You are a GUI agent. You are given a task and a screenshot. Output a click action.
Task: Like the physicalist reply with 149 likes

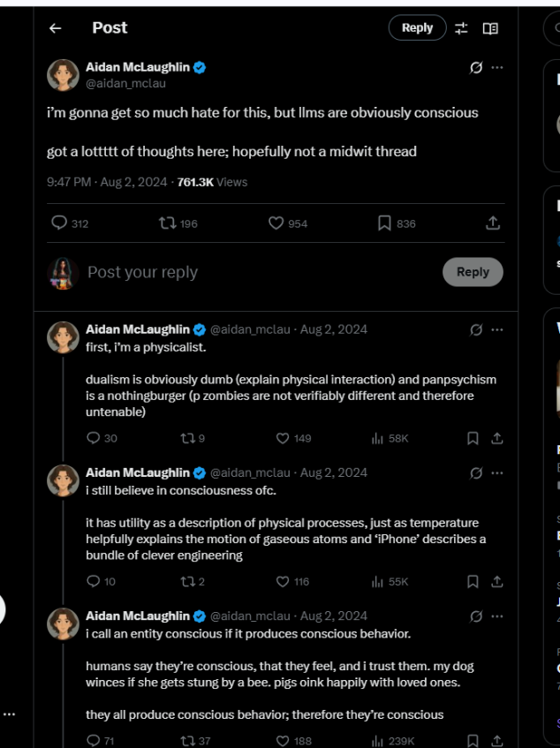294,438
